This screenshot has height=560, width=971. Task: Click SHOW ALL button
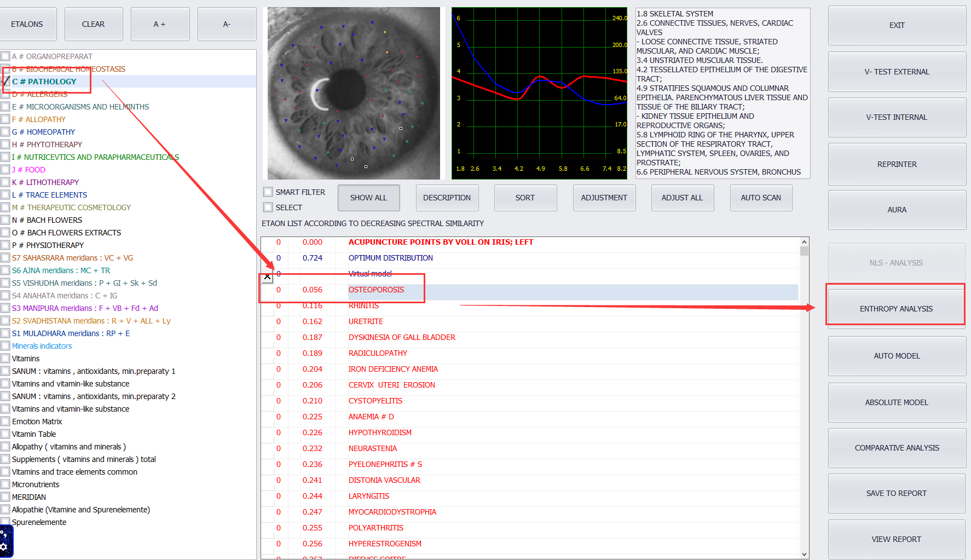(x=368, y=198)
